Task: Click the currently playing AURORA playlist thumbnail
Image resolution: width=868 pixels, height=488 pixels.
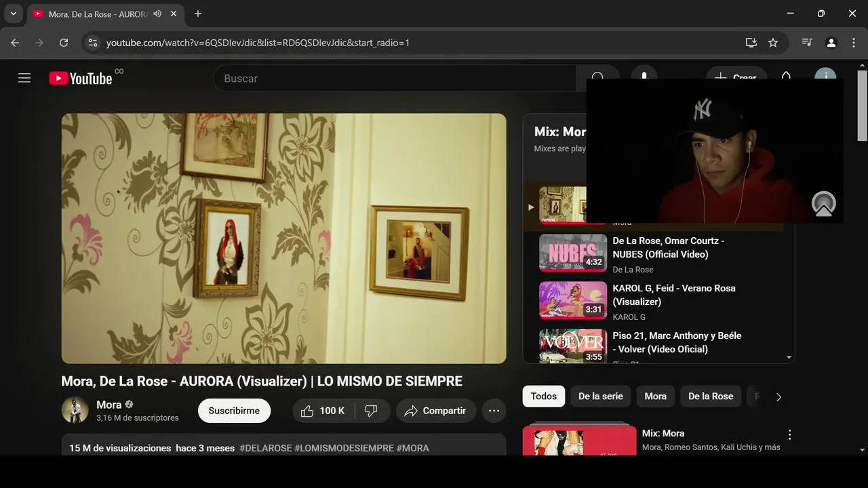Action: point(563,205)
